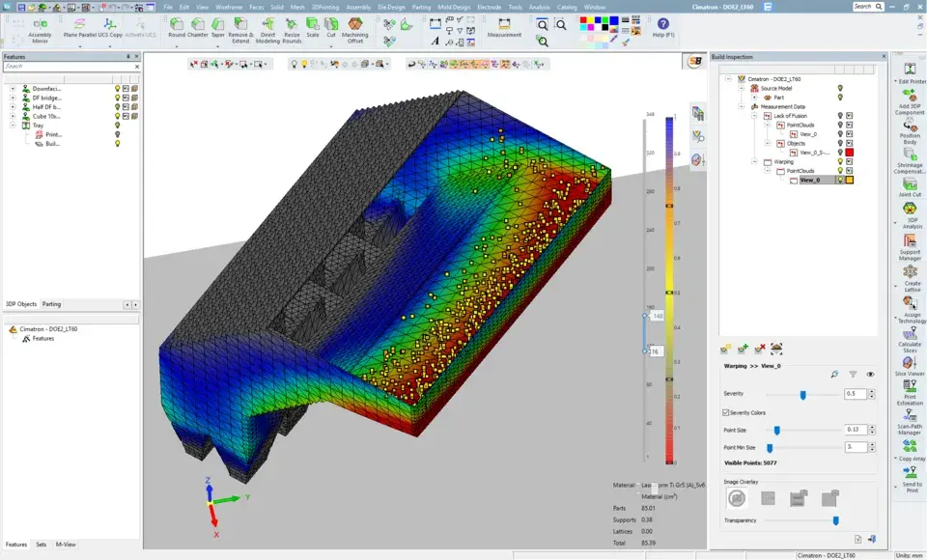Select the Joint Cut tool
Screen dimensions: 927x560
(910, 183)
